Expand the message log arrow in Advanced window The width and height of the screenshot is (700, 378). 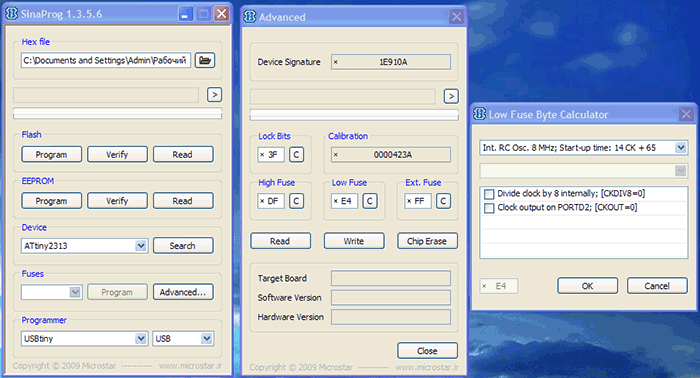451,96
